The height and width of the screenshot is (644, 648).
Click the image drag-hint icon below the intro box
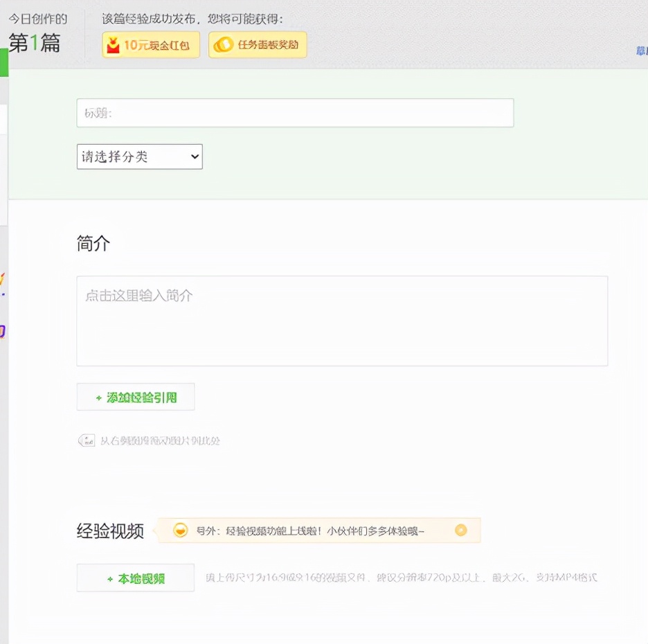87,440
